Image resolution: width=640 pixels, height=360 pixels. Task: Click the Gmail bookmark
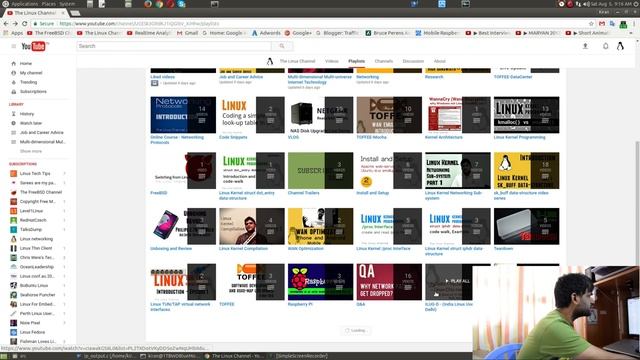coord(187,33)
